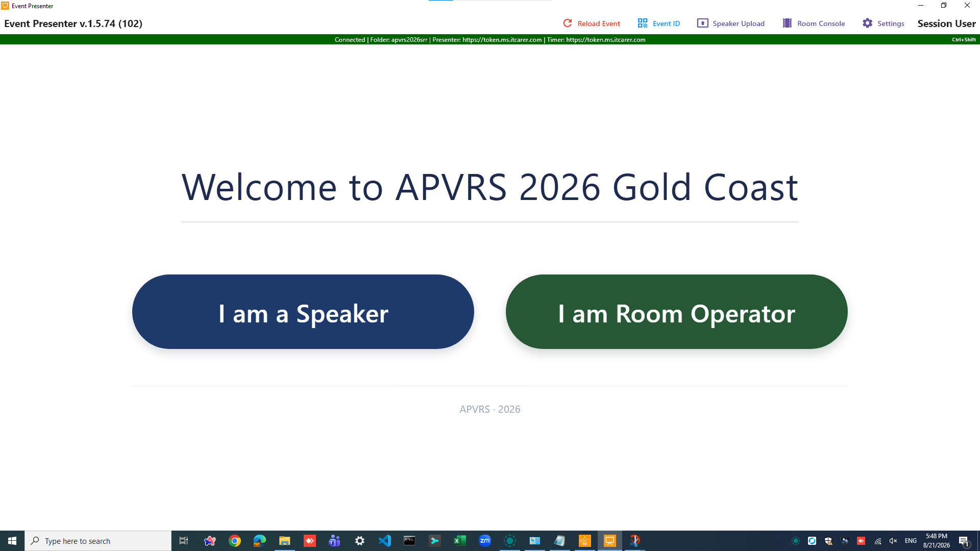
Task: Click the Session User label
Action: (946, 23)
